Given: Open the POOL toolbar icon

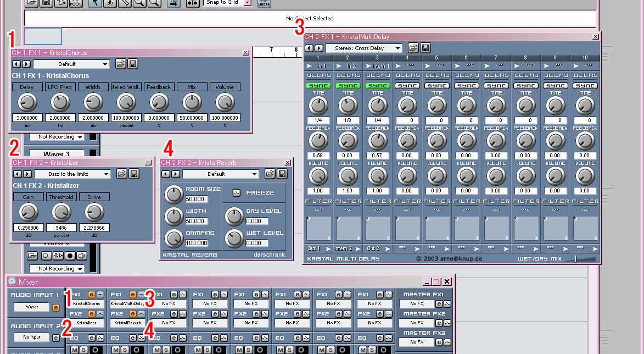Looking at the screenshot, I should point(76,3).
